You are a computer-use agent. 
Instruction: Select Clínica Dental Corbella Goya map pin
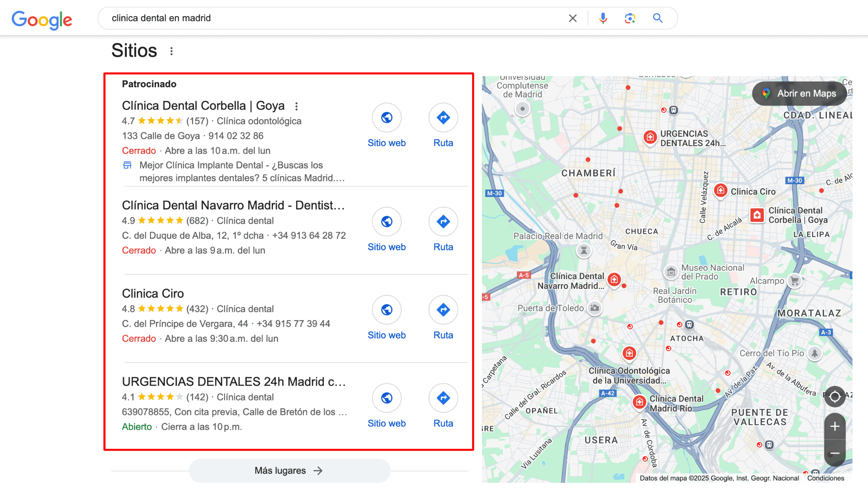coord(757,215)
